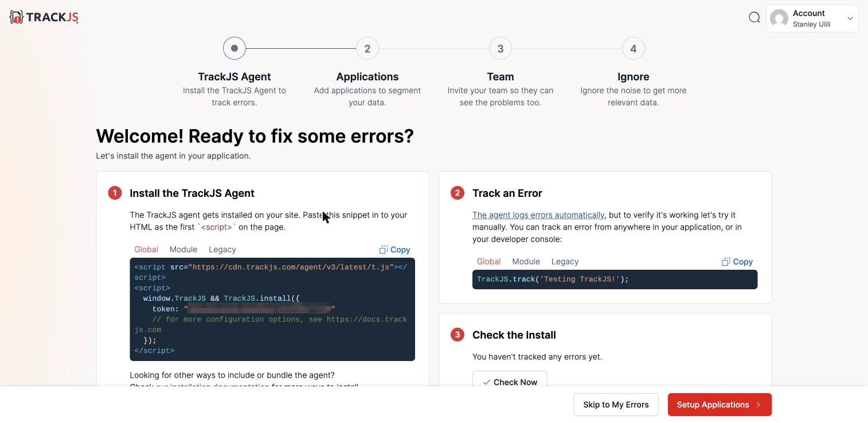Click the account avatar picture
The width and height of the screenshot is (868, 423).
779,18
